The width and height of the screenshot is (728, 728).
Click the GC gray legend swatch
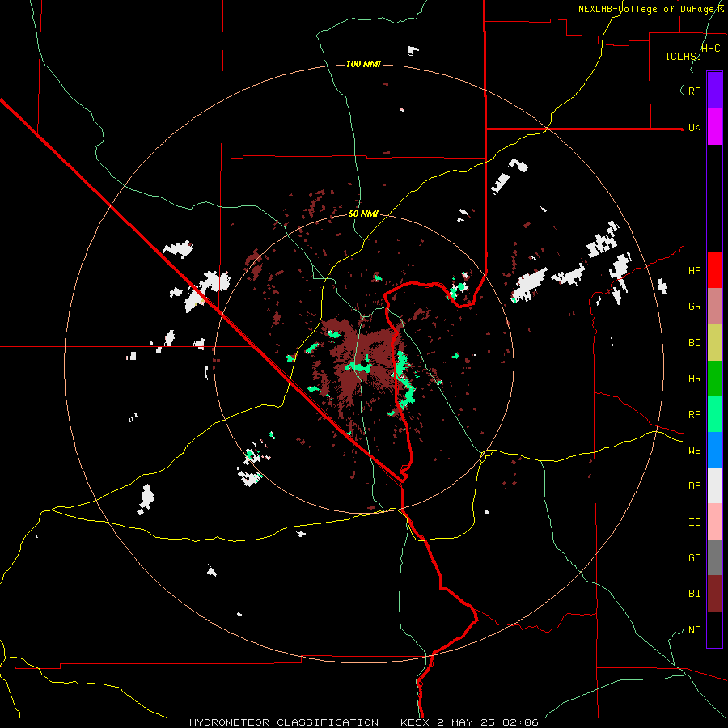[x=714, y=557]
